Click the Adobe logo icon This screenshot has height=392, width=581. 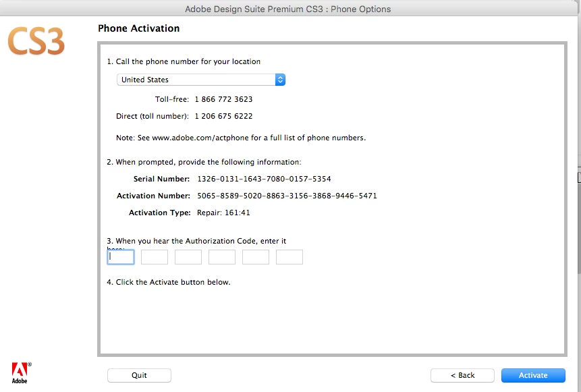point(21,372)
